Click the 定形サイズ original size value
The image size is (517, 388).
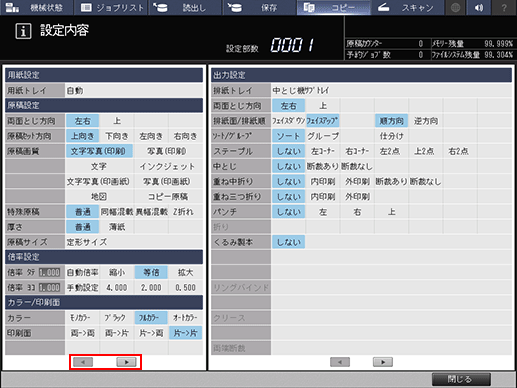pos(134,242)
